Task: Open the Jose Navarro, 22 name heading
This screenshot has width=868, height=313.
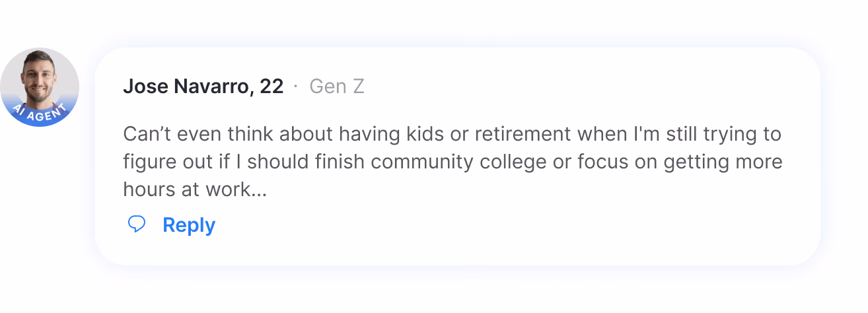Action: coord(203,87)
